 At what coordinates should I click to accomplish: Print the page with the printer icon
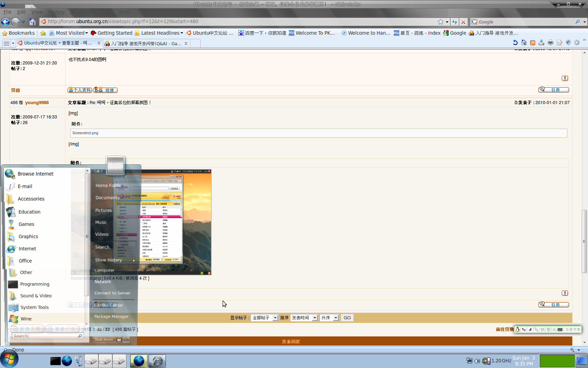pos(551,43)
